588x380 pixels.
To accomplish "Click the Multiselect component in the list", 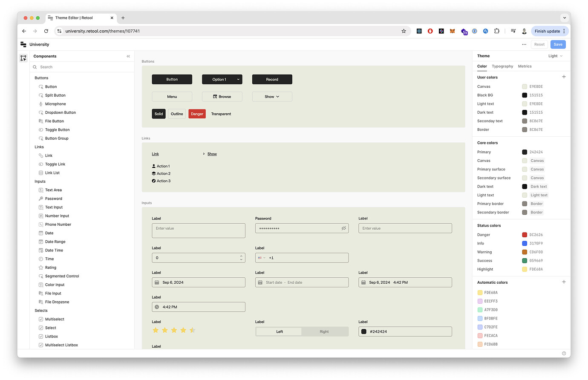I will click(x=55, y=319).
